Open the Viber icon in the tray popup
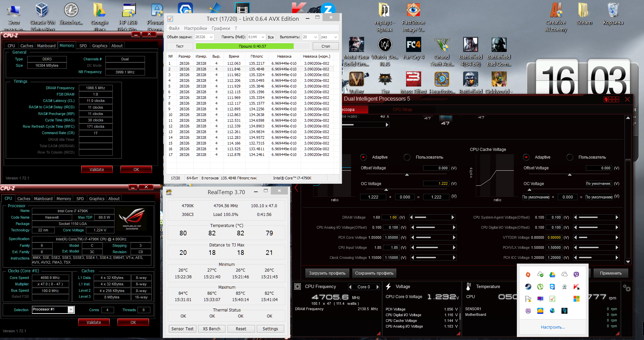The image size is (644, 340). click(576, 275)
